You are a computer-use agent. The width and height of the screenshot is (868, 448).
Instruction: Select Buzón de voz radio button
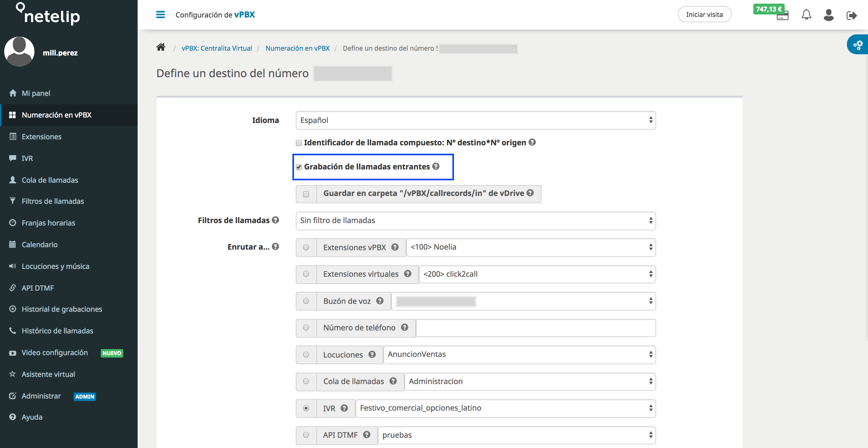pyautogui.click(x=306, y=301)
